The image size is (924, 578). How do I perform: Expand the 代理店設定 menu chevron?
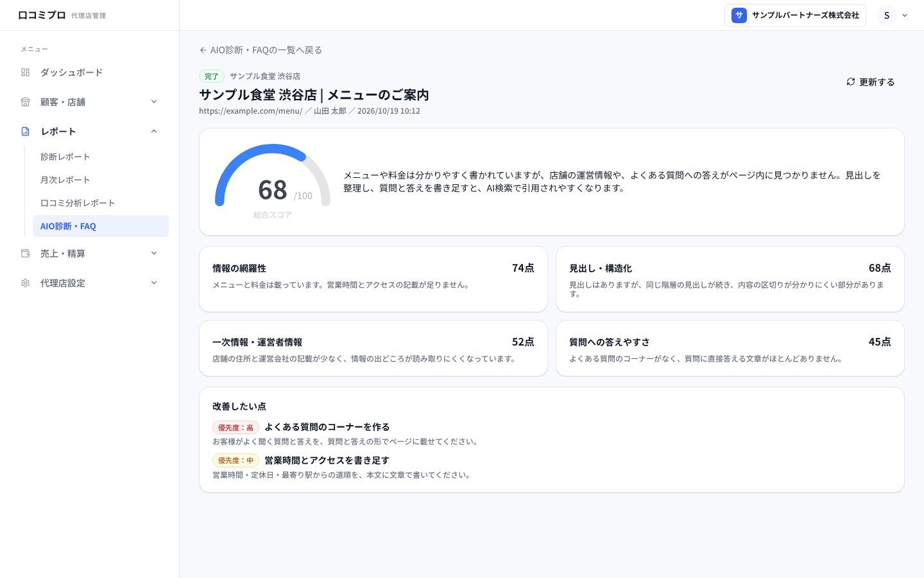pyautogui.click(x=154, y=283)
